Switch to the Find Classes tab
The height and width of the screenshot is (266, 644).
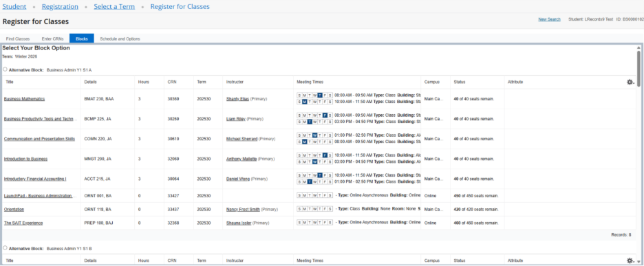18,38
